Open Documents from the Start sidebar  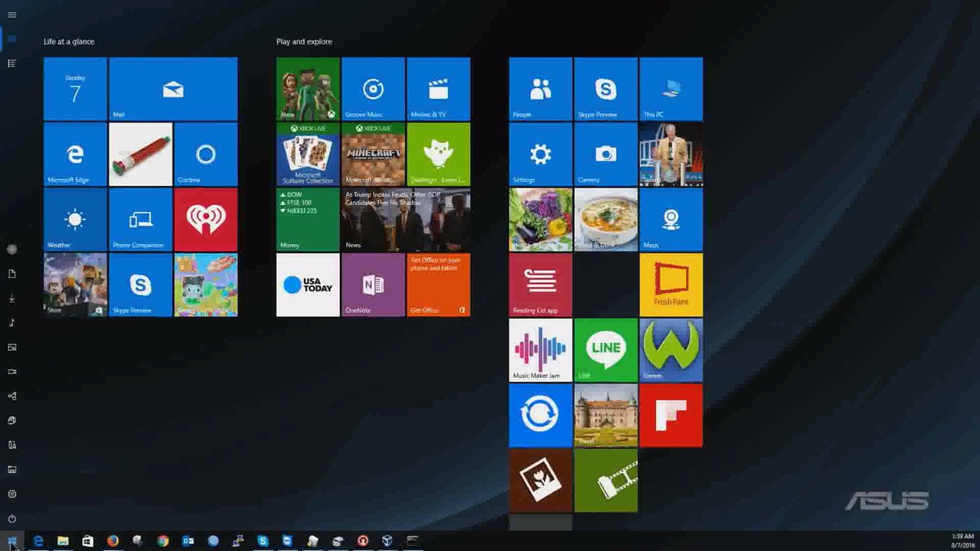coord(11,273)
